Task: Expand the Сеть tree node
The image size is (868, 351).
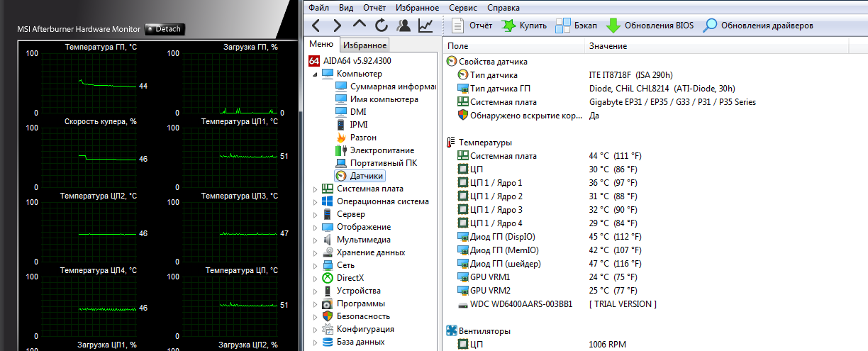Action: pyautogui.click(x=316, y=265)
